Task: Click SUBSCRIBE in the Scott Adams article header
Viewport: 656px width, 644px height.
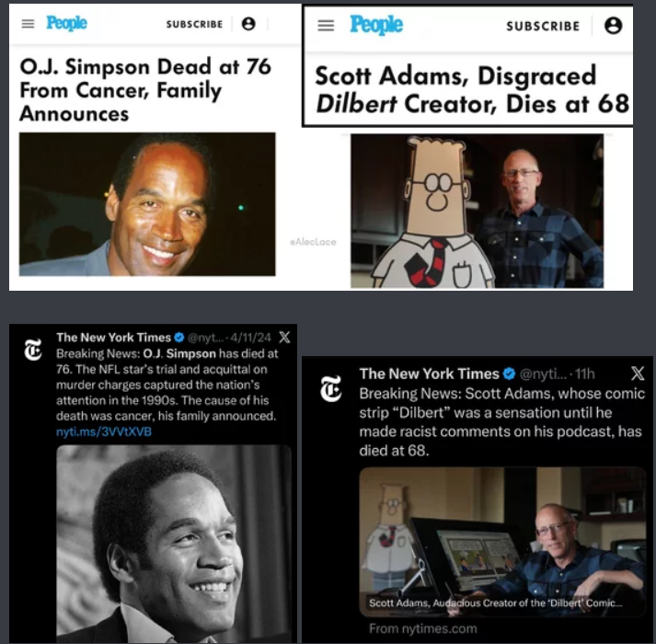Action: pyautogui.click(x=543, y=26)
